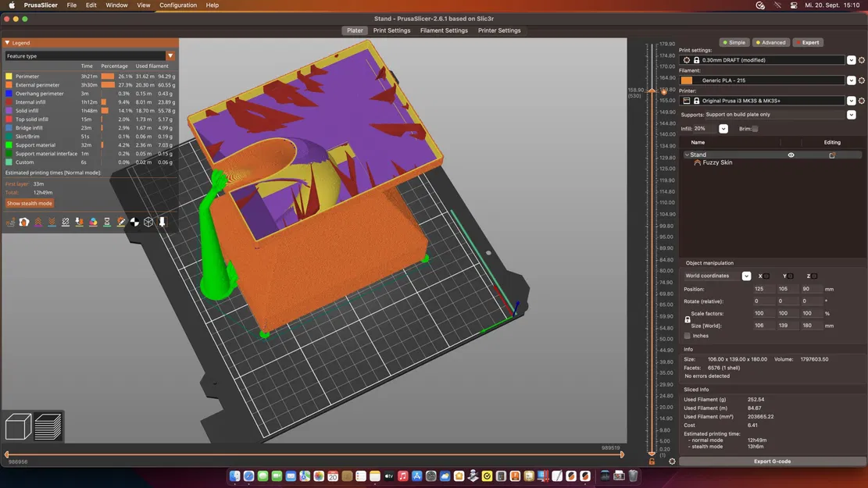Open the Feature type view dropdown
Screen dimensions: 868x488
pyautogui.click(x=170, y=56)
